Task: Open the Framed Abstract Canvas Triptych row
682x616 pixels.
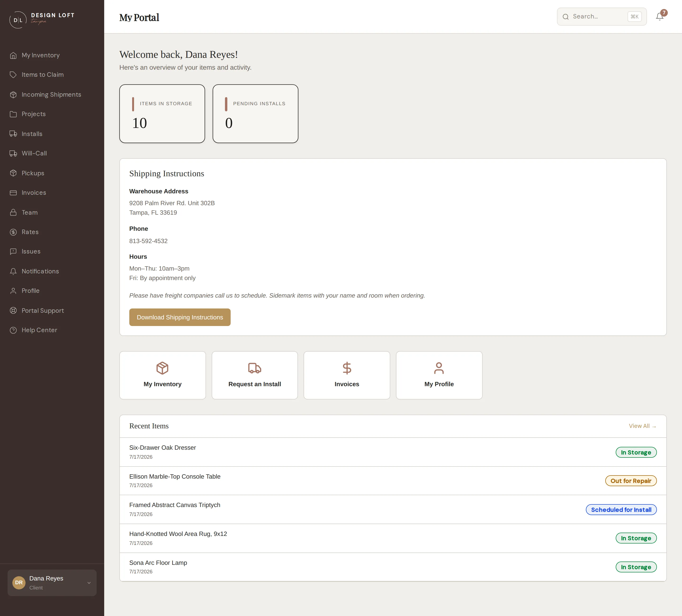Action: pyautogui.click(x=393, y=509)
